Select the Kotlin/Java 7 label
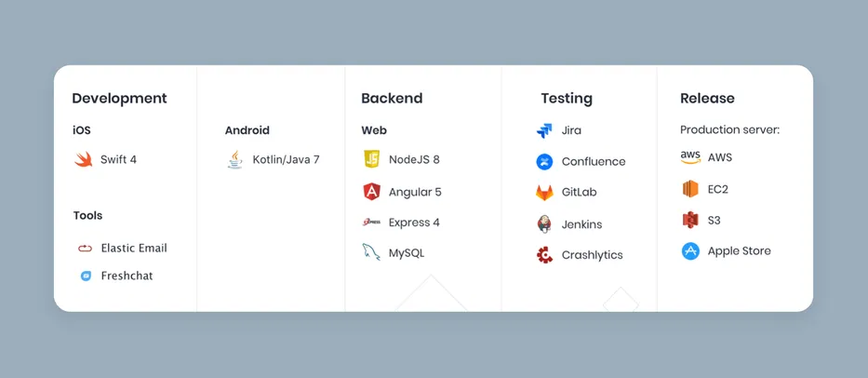 (x=286, y=160)
